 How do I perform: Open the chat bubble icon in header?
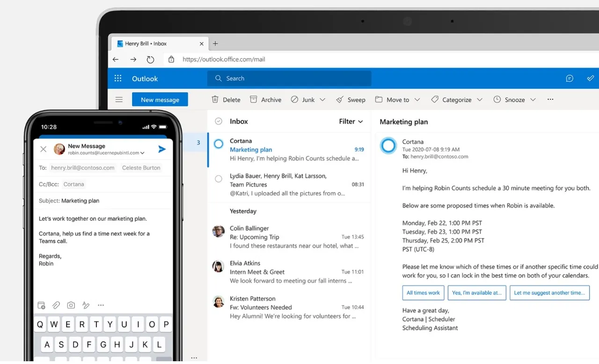[x=570, y=79]
